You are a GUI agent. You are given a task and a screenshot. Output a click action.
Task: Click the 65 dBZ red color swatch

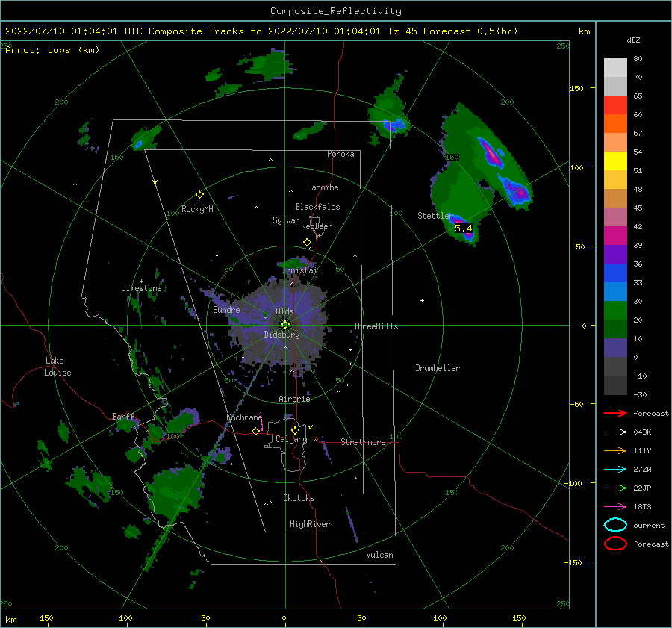coord(615,105)
